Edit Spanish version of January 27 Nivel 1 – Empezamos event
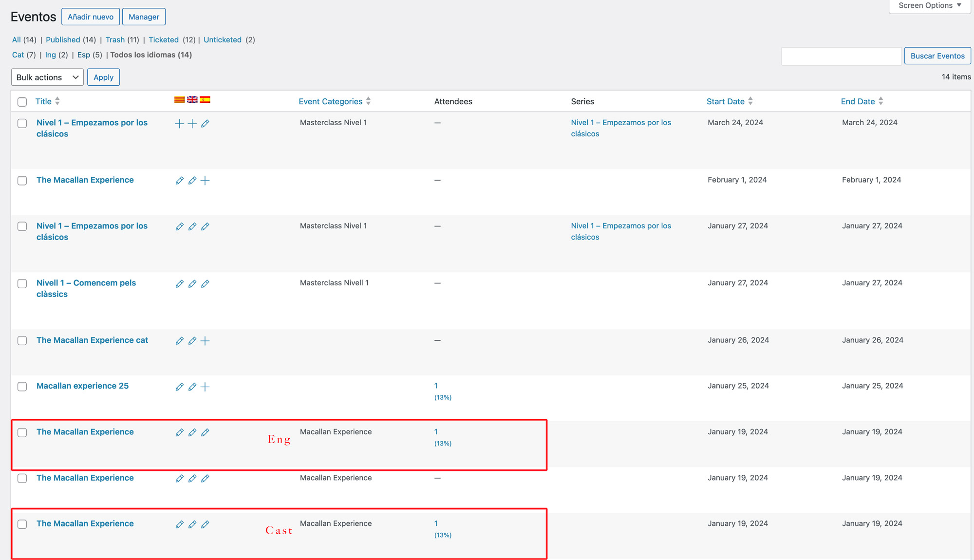This screenshot has height=560, width=974. pos(205,227)
